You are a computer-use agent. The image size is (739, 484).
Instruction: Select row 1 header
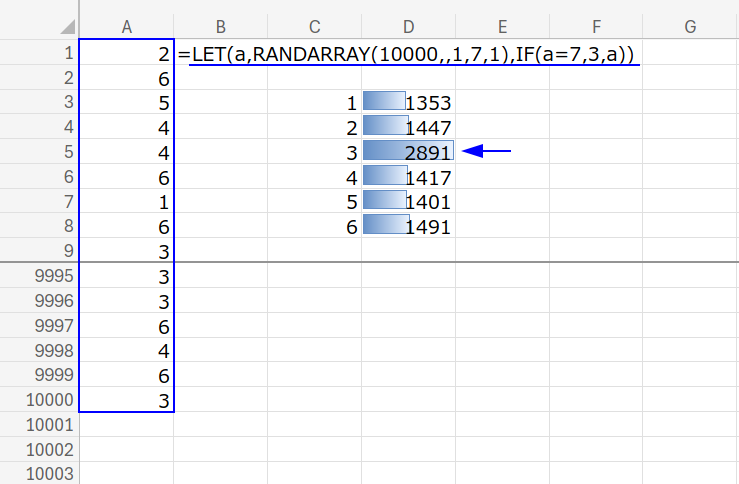(x=39, y=53)
